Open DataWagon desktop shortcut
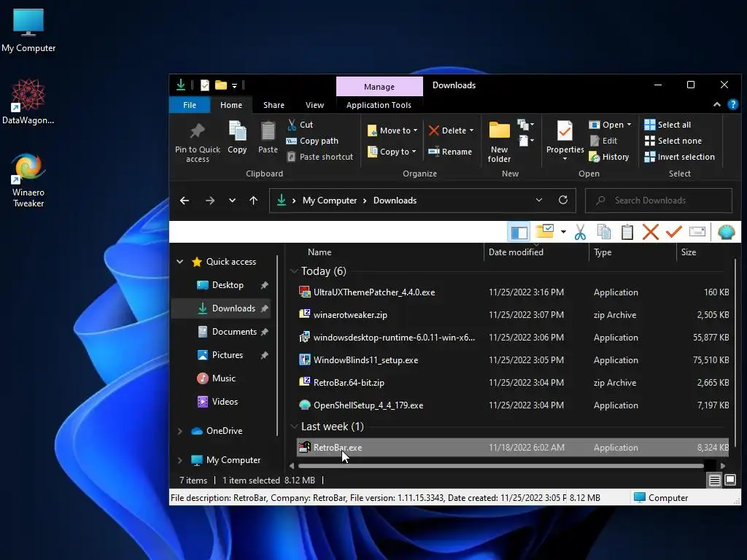The width and height of the screenshot is (747, 560). click(28, 101)
